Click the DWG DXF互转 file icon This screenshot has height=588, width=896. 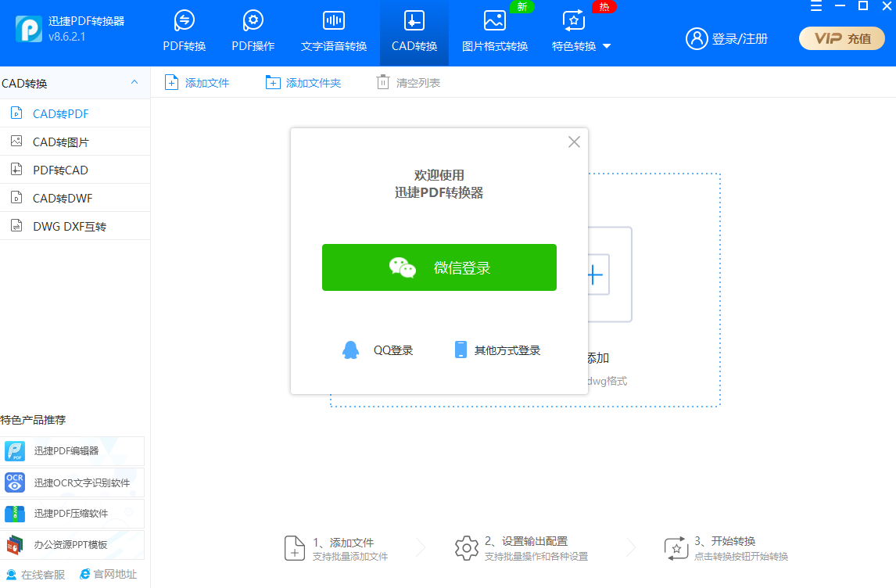(16, 225)
